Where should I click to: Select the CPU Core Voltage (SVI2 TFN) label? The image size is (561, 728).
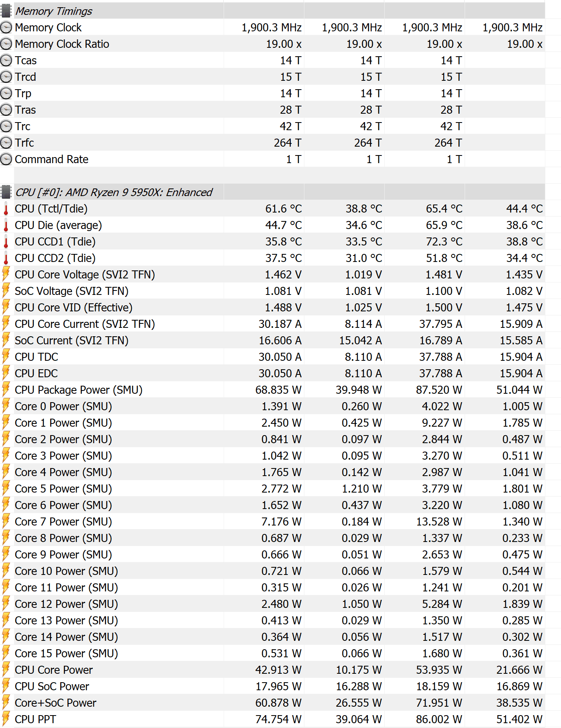click(85, 275)
